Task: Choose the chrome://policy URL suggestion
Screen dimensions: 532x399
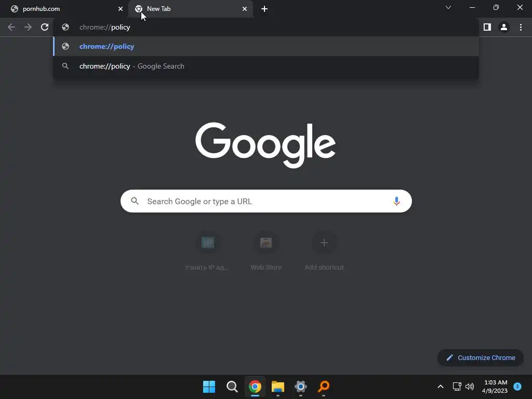Action: pyautogui.click(x=266, y=46)
